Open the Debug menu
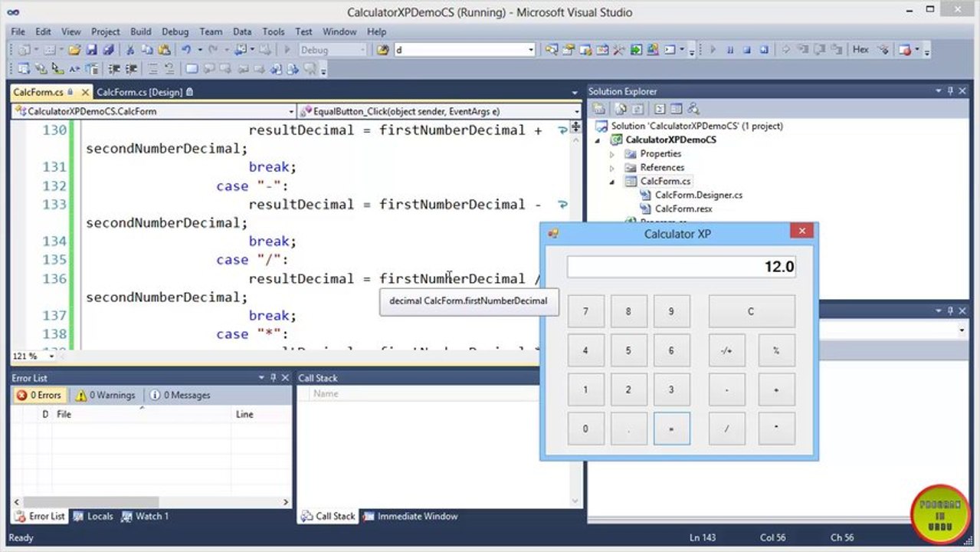Image resolution: width=980 pixels, height=552 pixels. pyautogui.click(x=175, y=31)
